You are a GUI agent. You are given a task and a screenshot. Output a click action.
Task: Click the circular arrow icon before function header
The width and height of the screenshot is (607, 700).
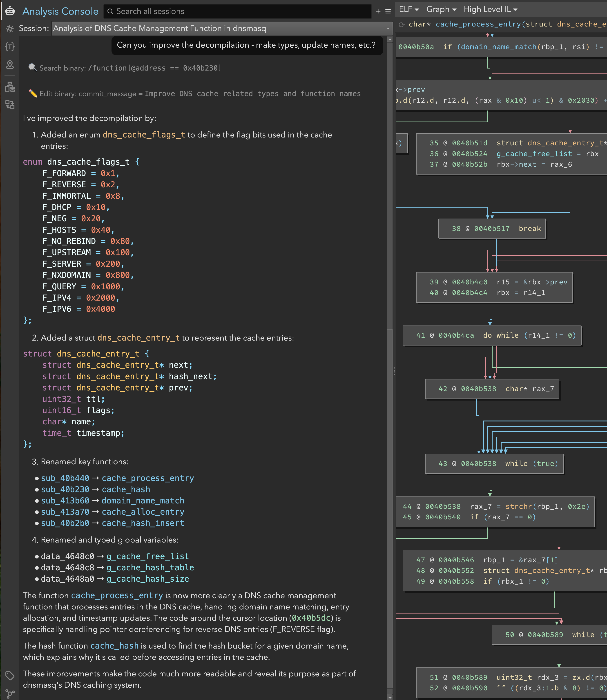tap(402, 24)
